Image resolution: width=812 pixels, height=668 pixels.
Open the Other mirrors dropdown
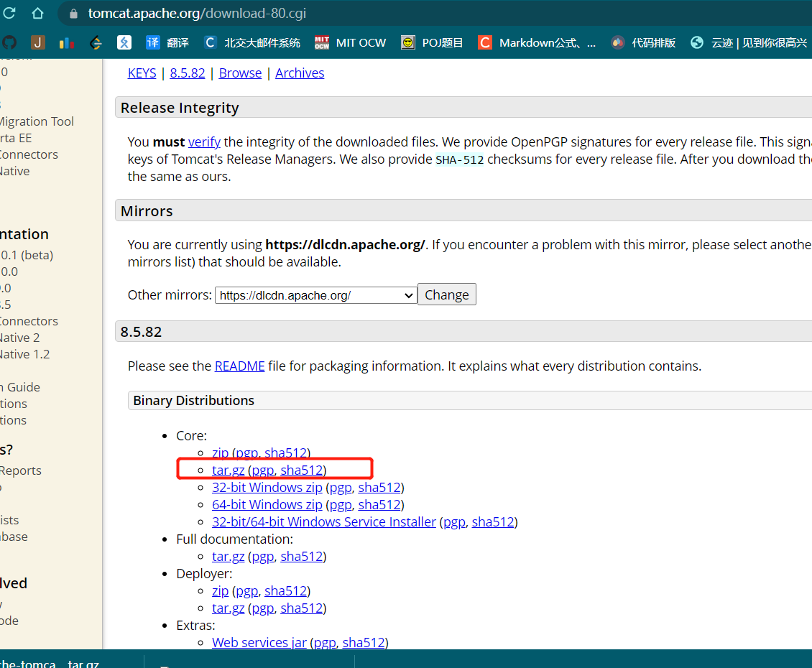[316, 295]
